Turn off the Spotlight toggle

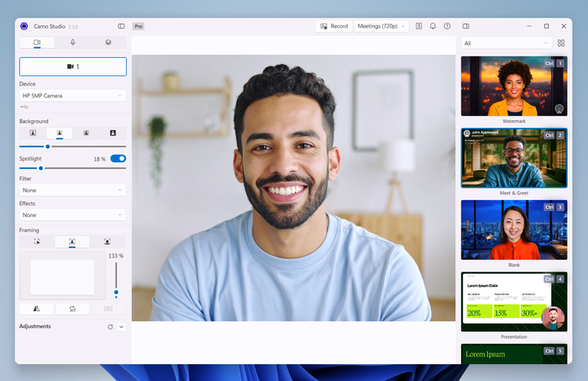click(x=118, y=159)
